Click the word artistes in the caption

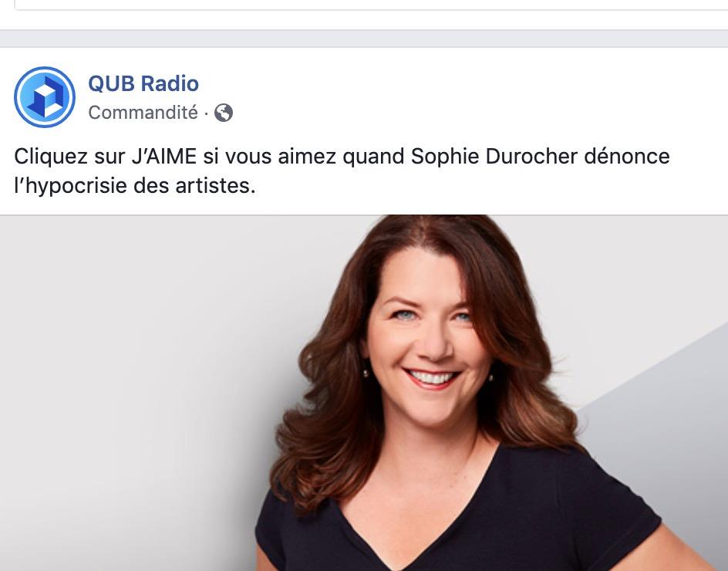click(x=215, y=186)
